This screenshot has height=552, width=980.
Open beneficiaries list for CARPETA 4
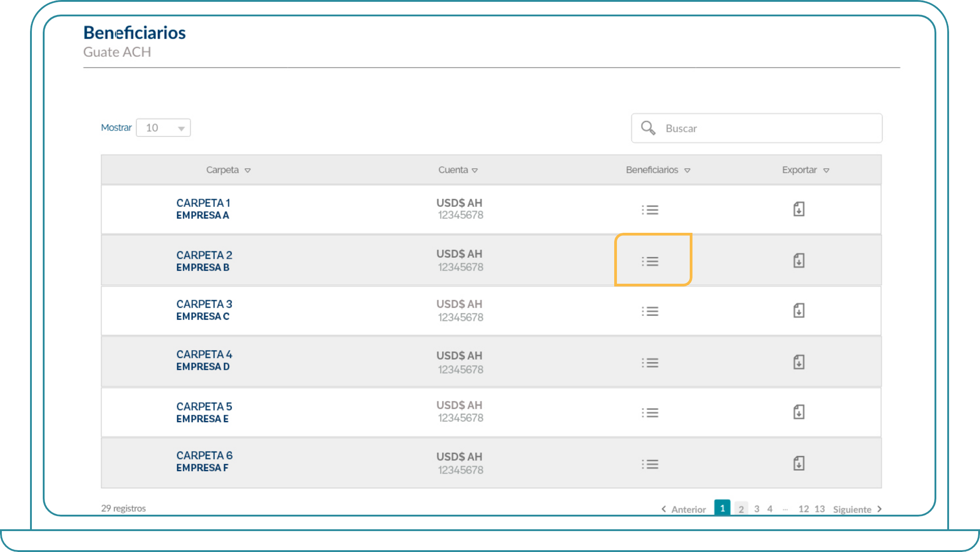pyautogui.click(x=650, y=363)
